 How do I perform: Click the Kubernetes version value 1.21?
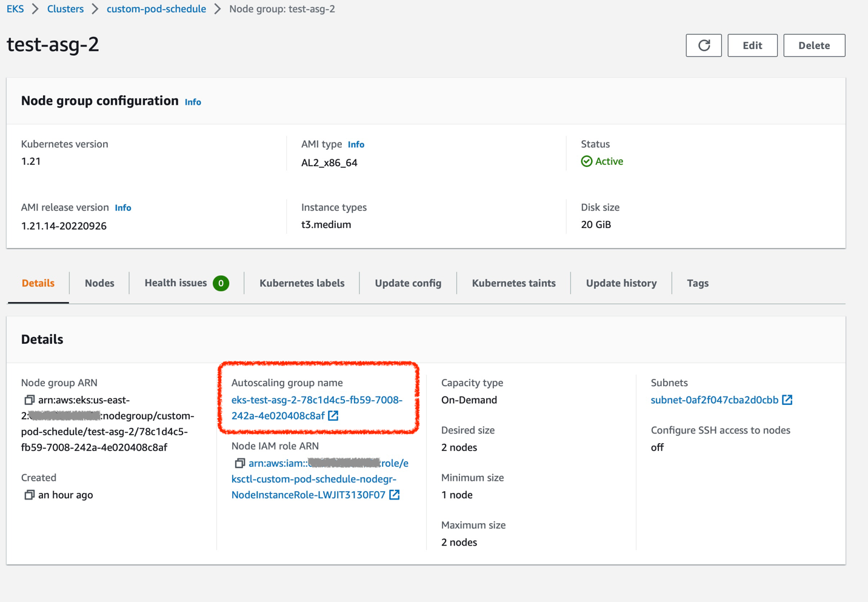[31, 161]
